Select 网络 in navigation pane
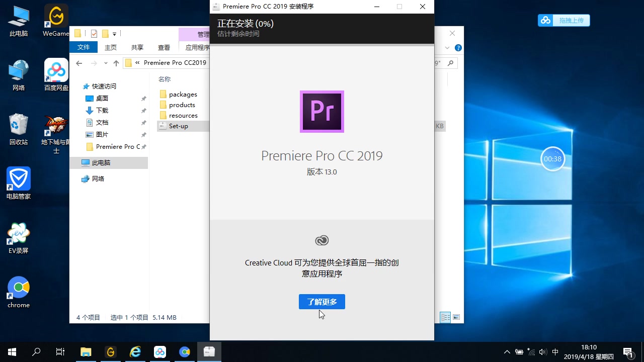This screenshot has height=362, width=644. click(x=98, y=179)
